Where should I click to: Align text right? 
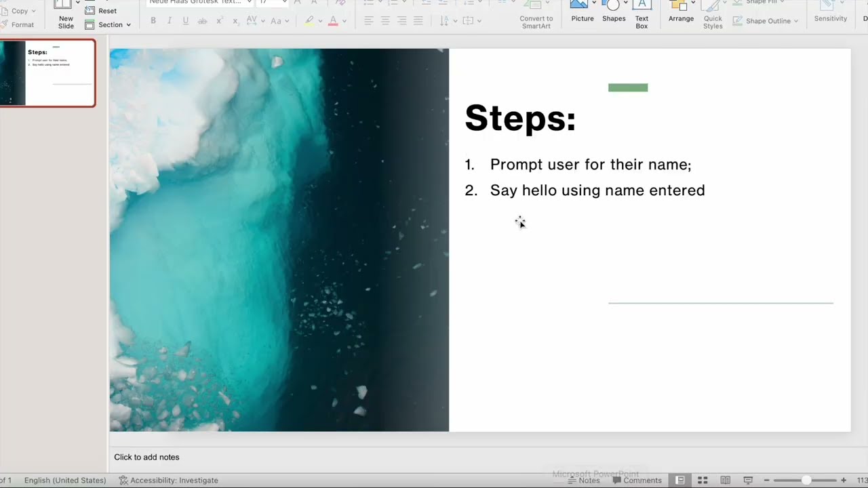(401, 21)
